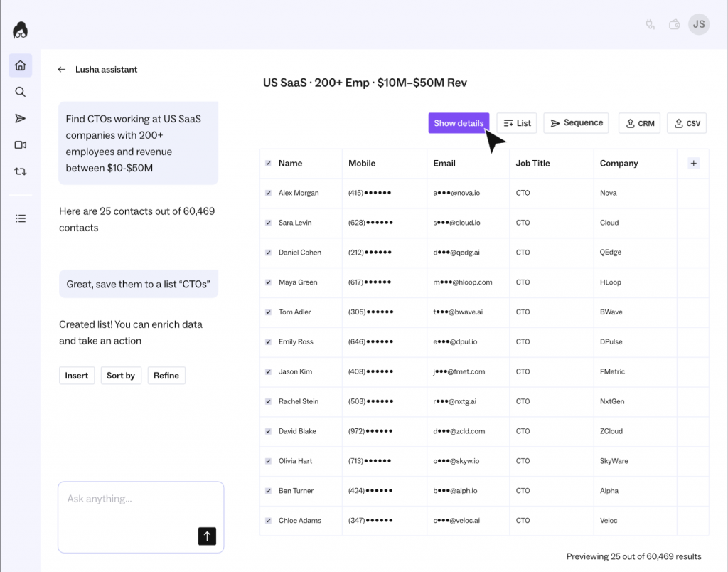
Task: Click the Show details button
Action: (x=459, y=123)
